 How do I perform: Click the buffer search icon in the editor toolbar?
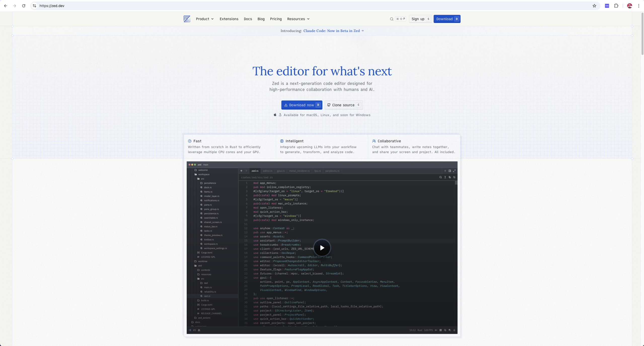click(440, 177)
